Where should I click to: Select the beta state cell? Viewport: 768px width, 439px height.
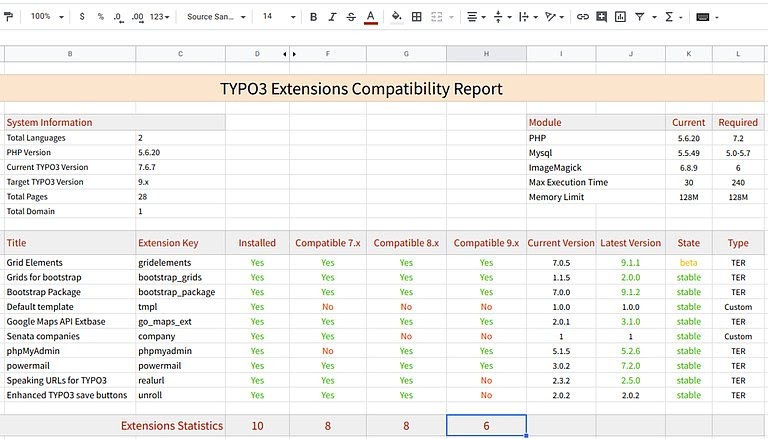pos(689,263)
